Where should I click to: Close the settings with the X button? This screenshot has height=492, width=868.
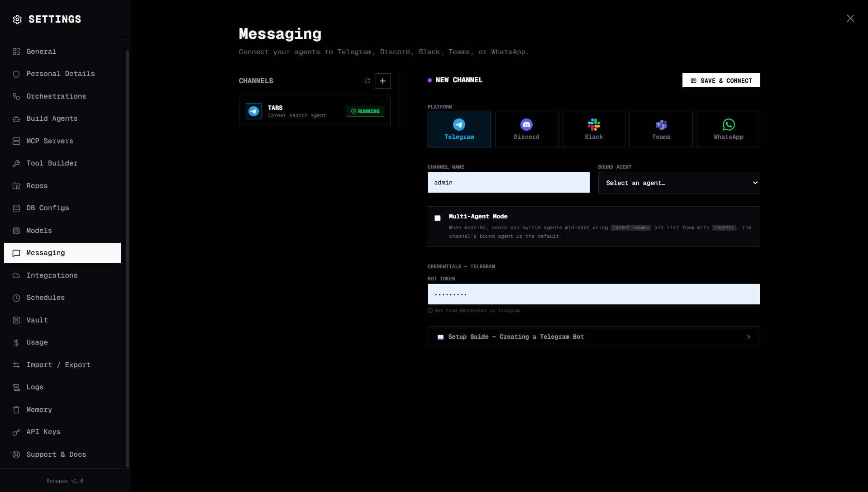tap(850, 19)
